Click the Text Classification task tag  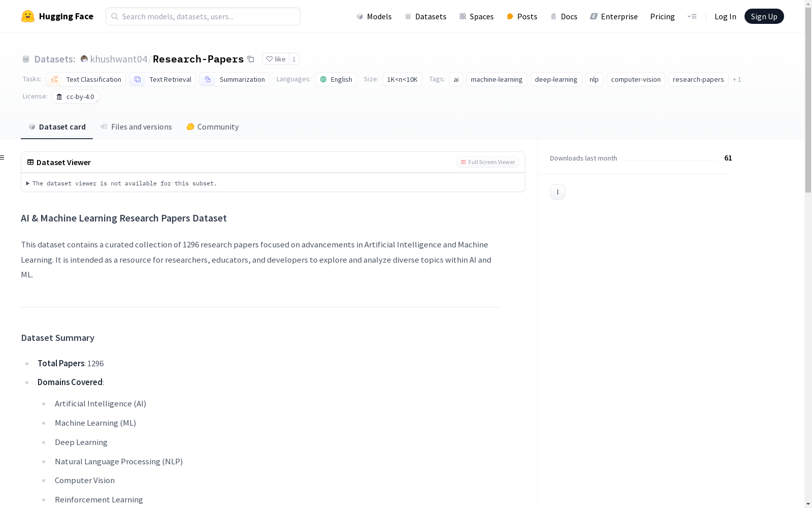coord(86,79)
